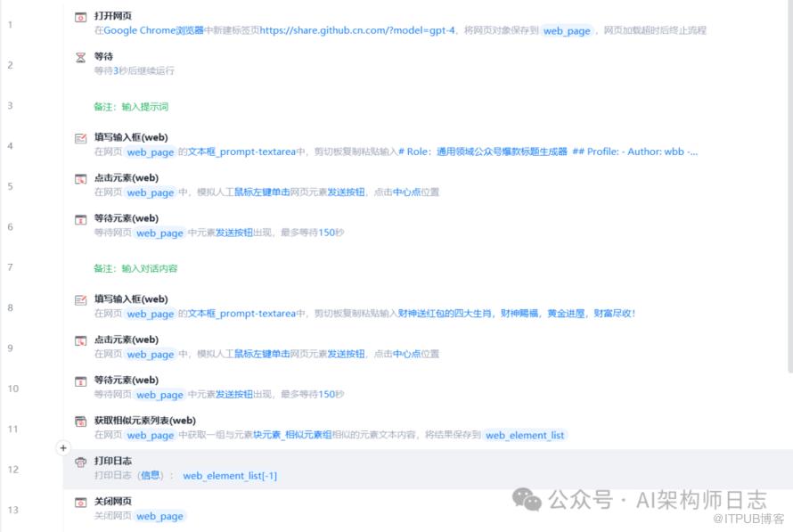Open the share.github.cn URL link in step 1

pos(357,30)
